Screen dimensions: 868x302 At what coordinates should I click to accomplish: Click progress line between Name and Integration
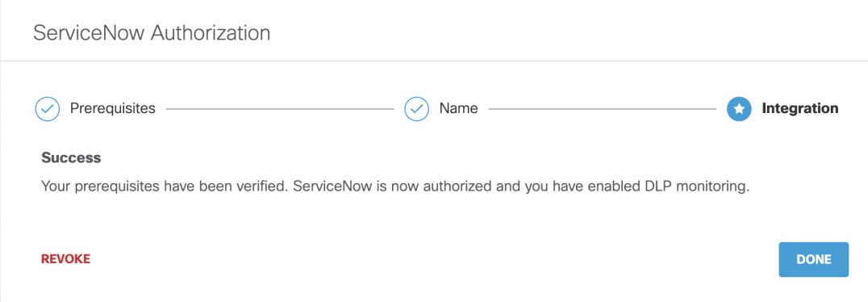[603, 109]
